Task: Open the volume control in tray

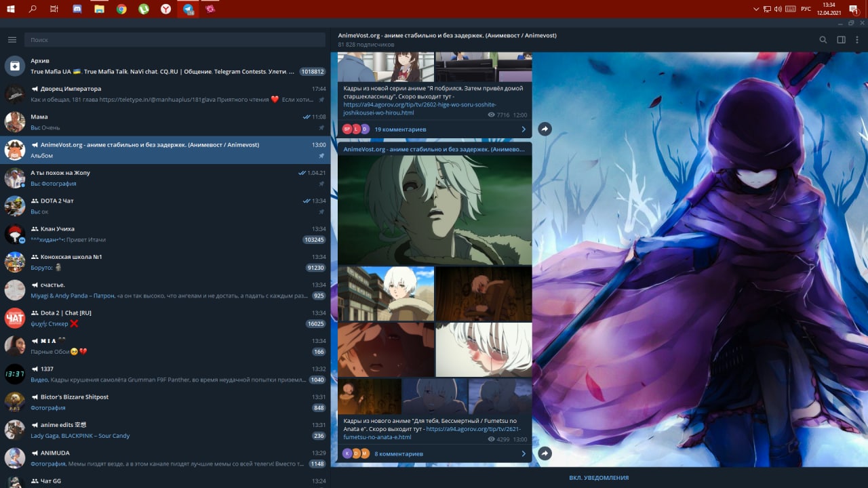Action: coord(777,9)
